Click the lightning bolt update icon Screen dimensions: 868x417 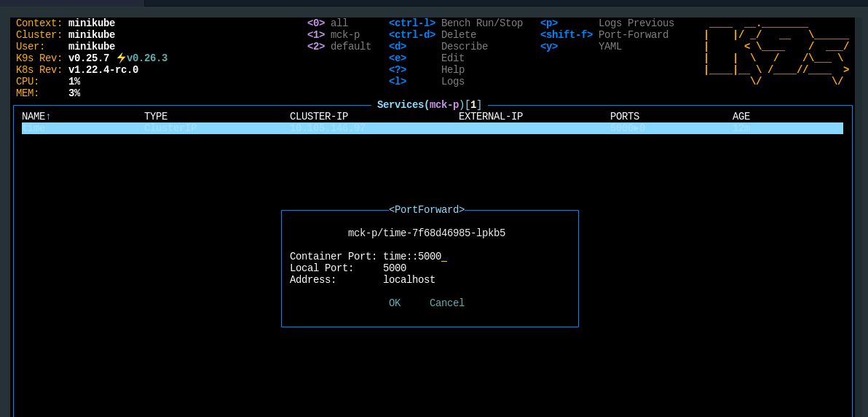click(x=121, y=58)
